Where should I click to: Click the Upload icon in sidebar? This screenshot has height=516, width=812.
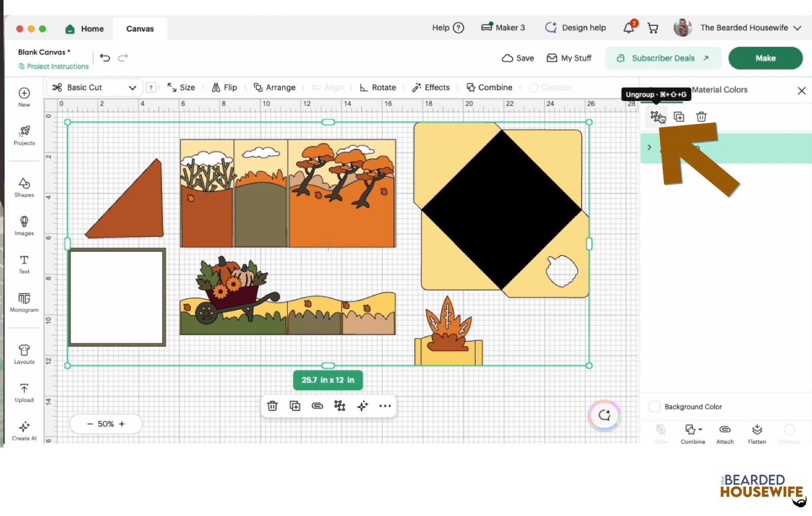pyautogui.click(x=24, y=393)
